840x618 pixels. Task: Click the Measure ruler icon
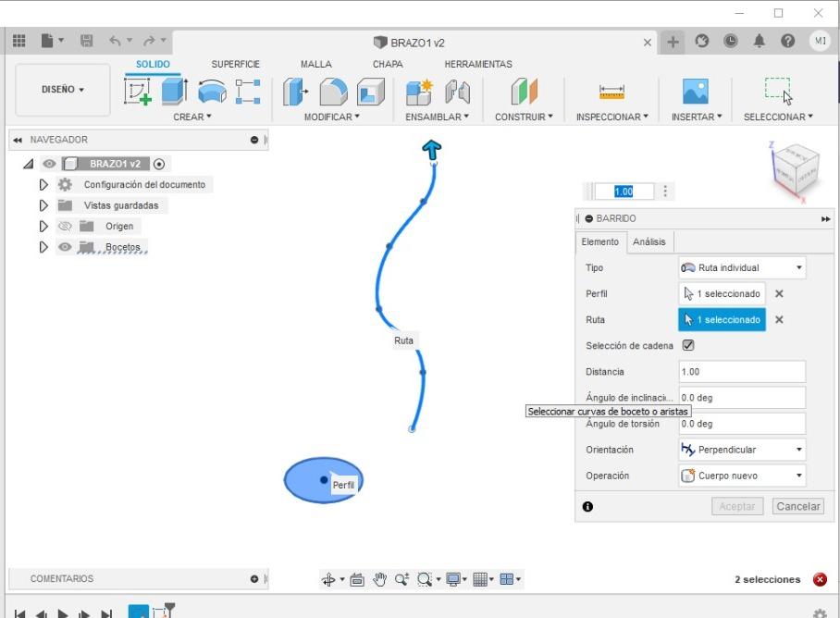pyautogui.click(x=611, y=92)
